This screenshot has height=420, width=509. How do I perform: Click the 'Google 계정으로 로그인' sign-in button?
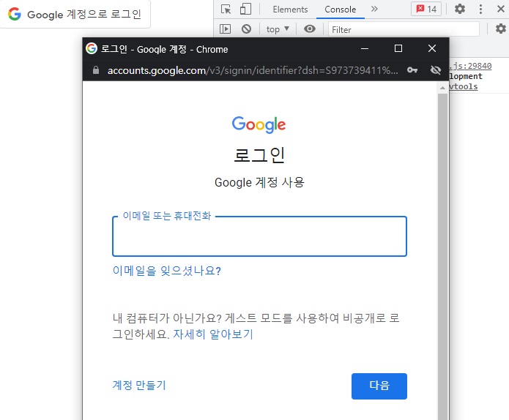(75, 14)
